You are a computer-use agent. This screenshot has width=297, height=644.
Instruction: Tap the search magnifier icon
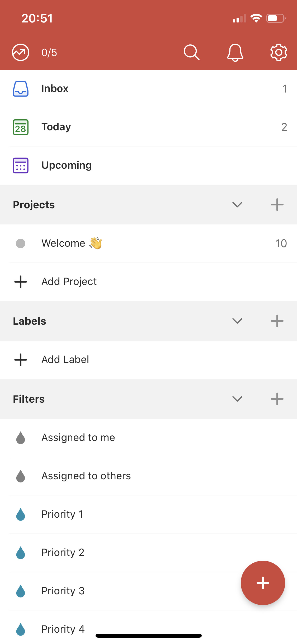(x=191, y=52)
